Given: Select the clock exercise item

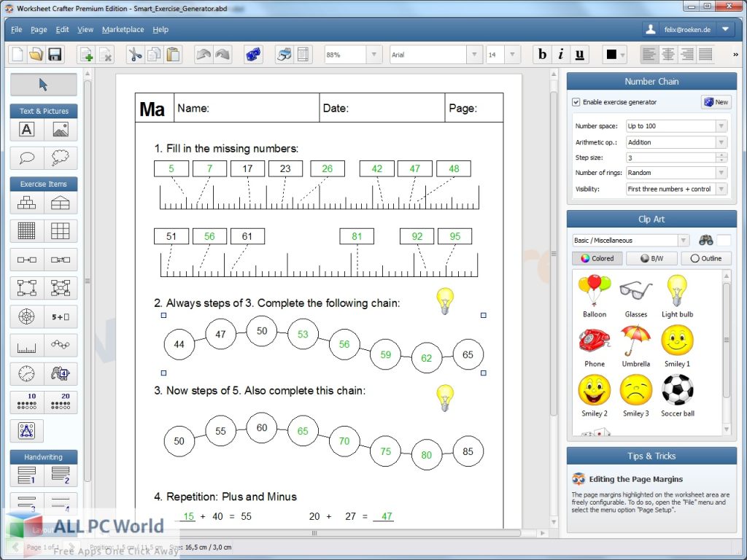Looking at the screenshot, I should point(26,373).
